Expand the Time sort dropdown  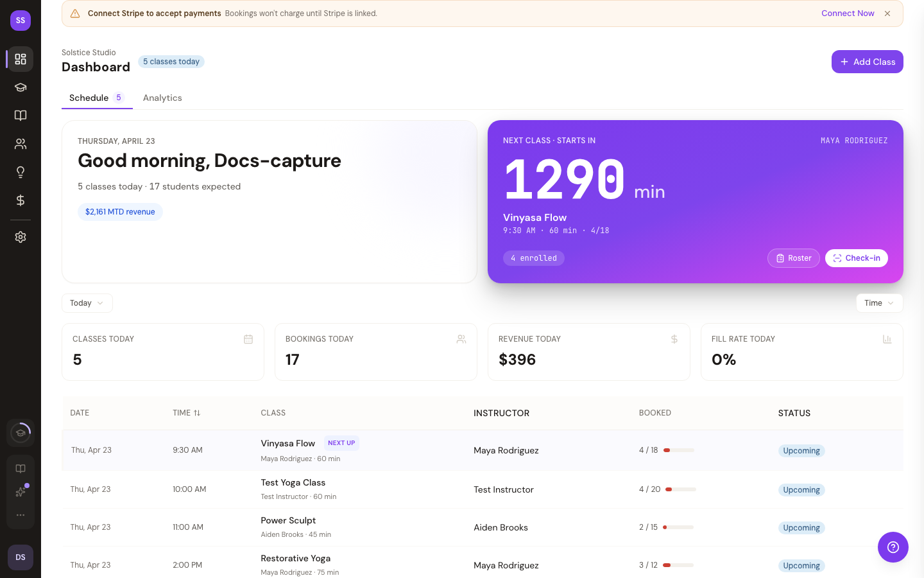coord(878,303)
